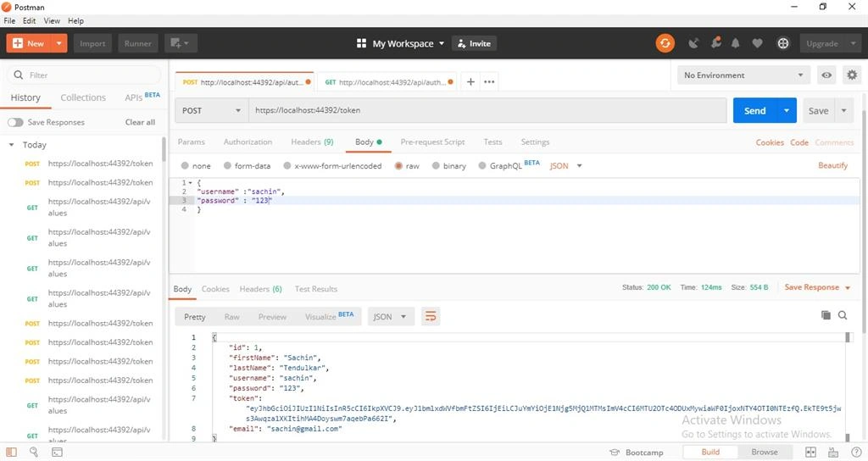Toggle sidebar icon in status bar
This screenshot has width=868, height=461.
[x=11, y=453]
